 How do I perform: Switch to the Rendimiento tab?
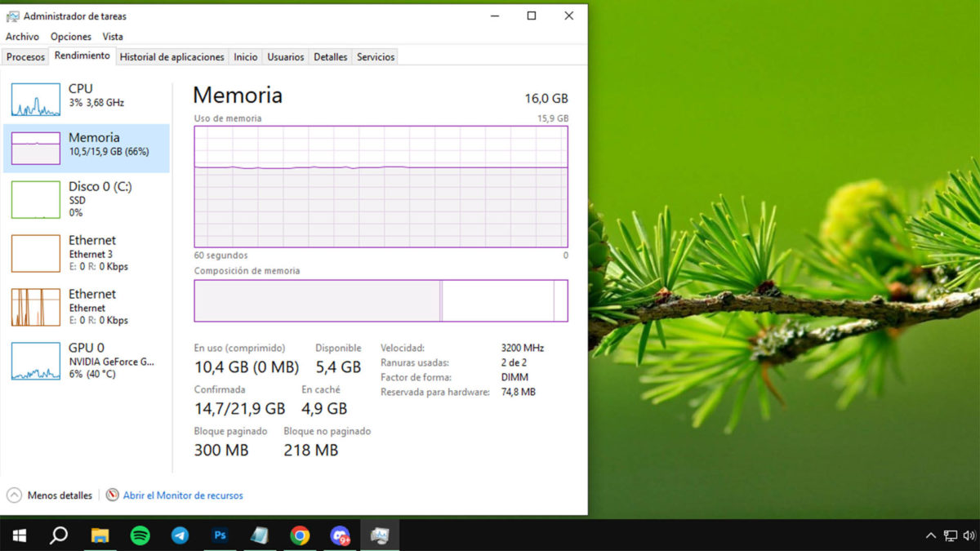pyautogui.click(x=82, y=56)
